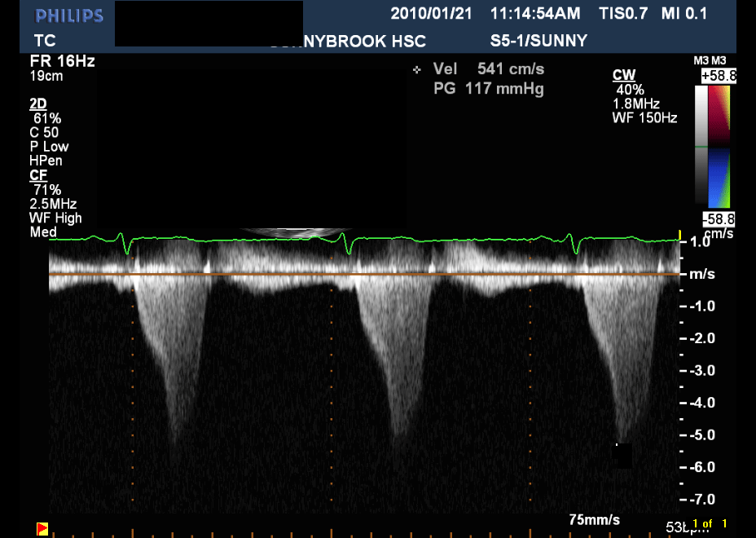Select the CW mode label
This screenshot has height=538, width=756.
click(x=623, y=75)
